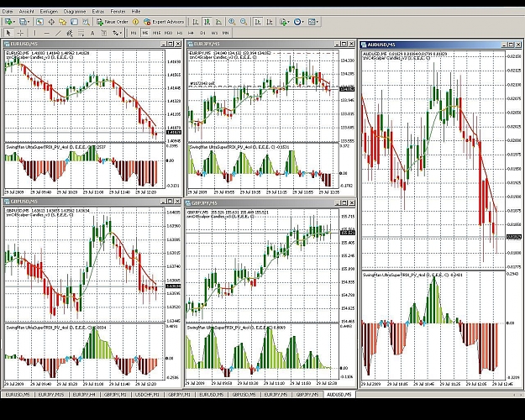Switch to the EURJPY,M5 chart tab

(x=276, y=395)
